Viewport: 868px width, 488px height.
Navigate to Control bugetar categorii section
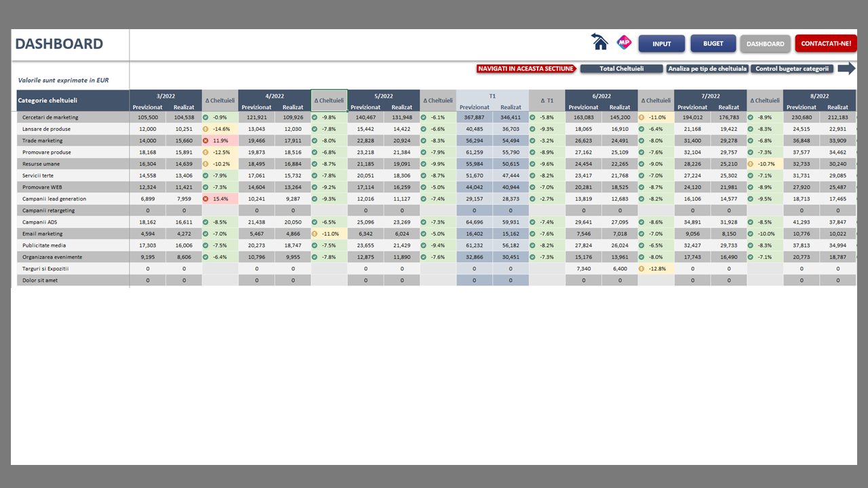791,68
